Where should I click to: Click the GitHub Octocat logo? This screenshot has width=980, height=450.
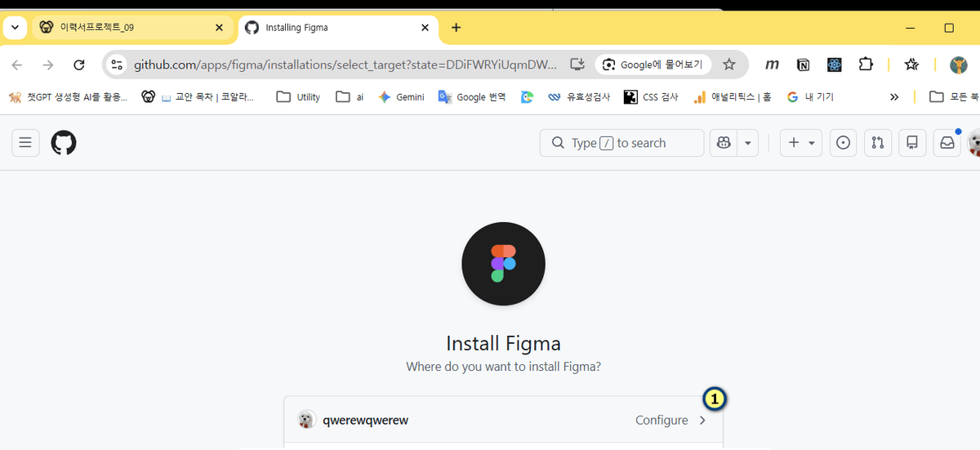pos(64,143)
